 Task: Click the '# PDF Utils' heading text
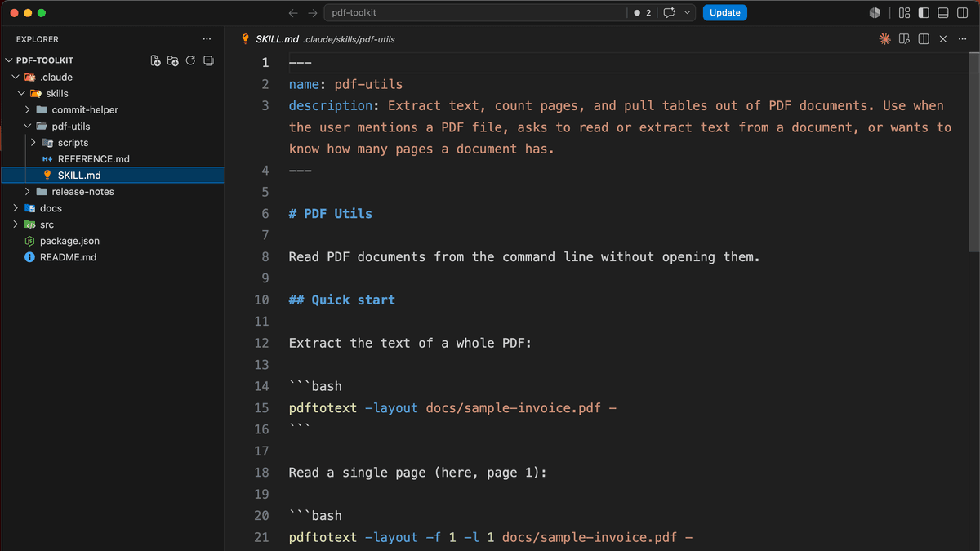click(x=331, y=214)
